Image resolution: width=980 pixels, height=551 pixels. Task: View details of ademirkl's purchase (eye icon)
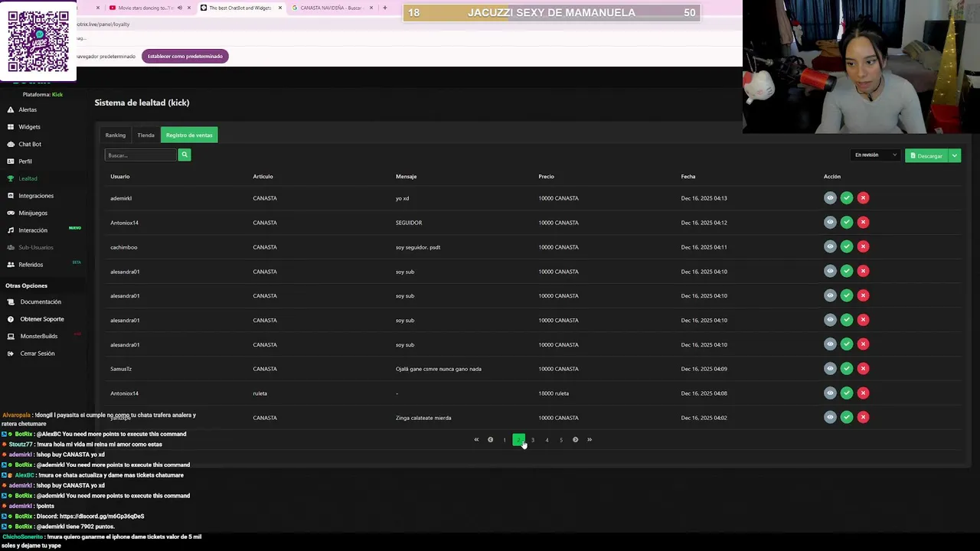click(x=830, y=198)
